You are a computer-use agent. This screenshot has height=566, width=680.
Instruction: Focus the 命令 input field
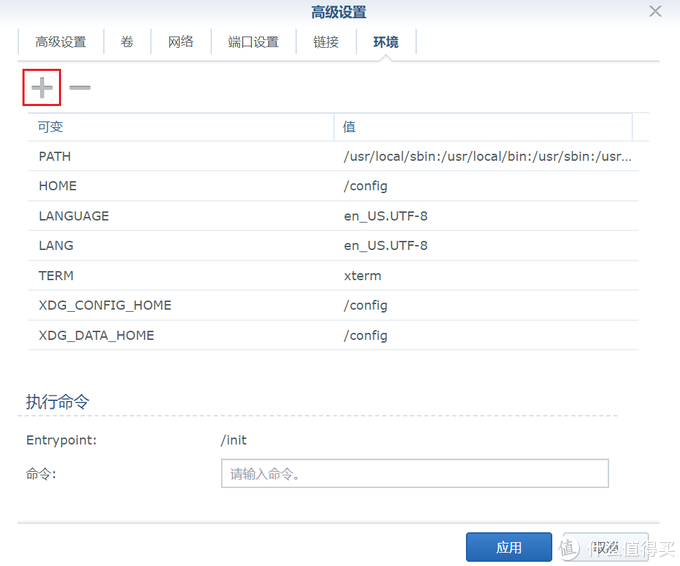pyautogui.click(x=414, y=473)
